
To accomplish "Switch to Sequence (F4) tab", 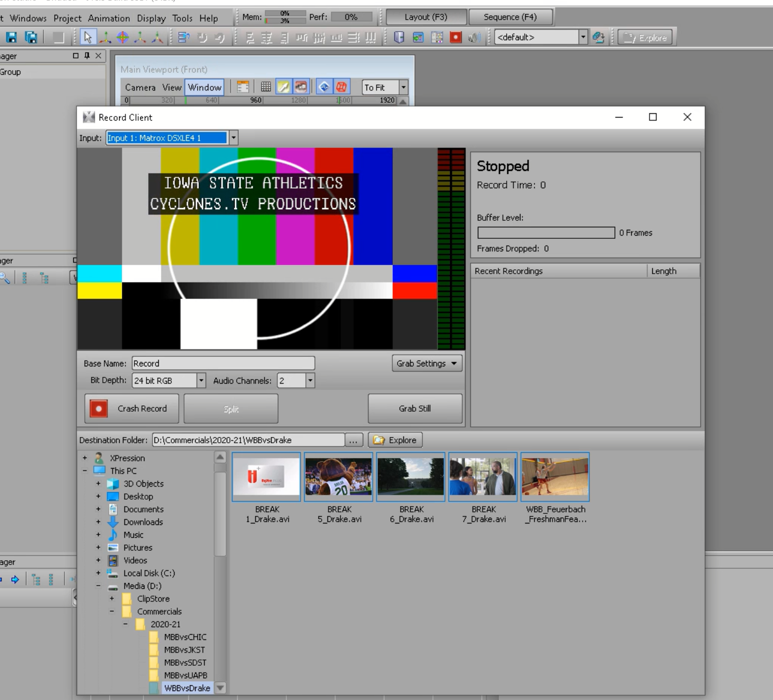I will tap(510, 17).
